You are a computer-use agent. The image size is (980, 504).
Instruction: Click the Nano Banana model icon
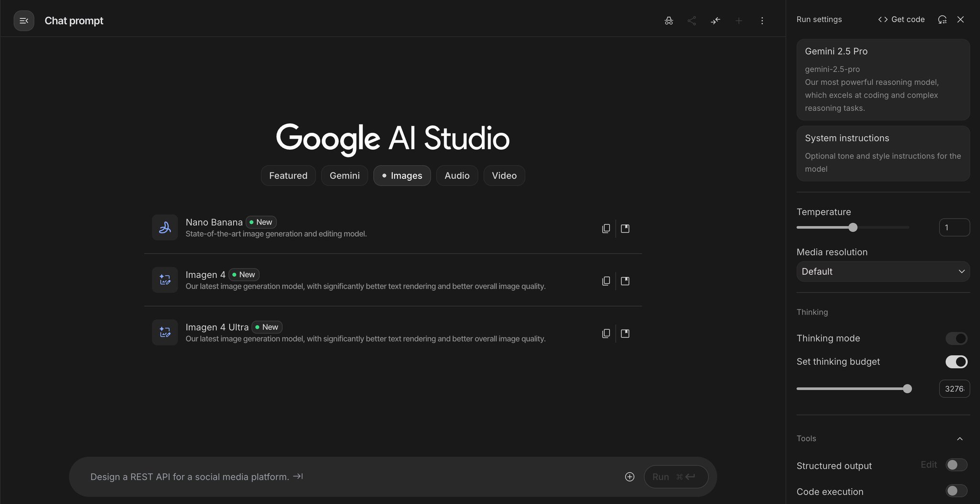[x=165, y=227]
